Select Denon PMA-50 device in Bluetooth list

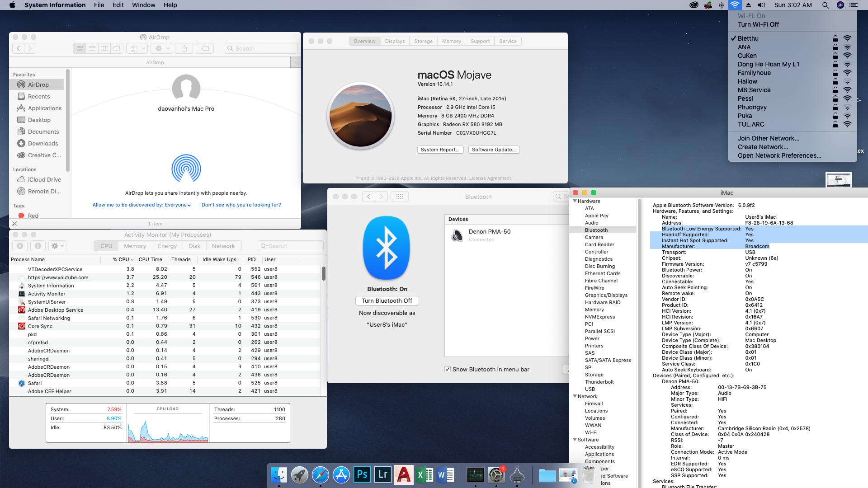506,235
